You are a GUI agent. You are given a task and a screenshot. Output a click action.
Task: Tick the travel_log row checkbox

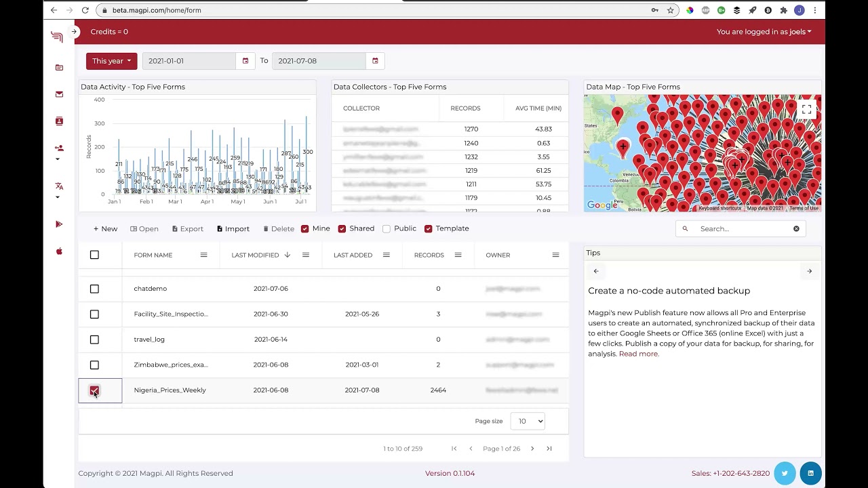point(94,340)
